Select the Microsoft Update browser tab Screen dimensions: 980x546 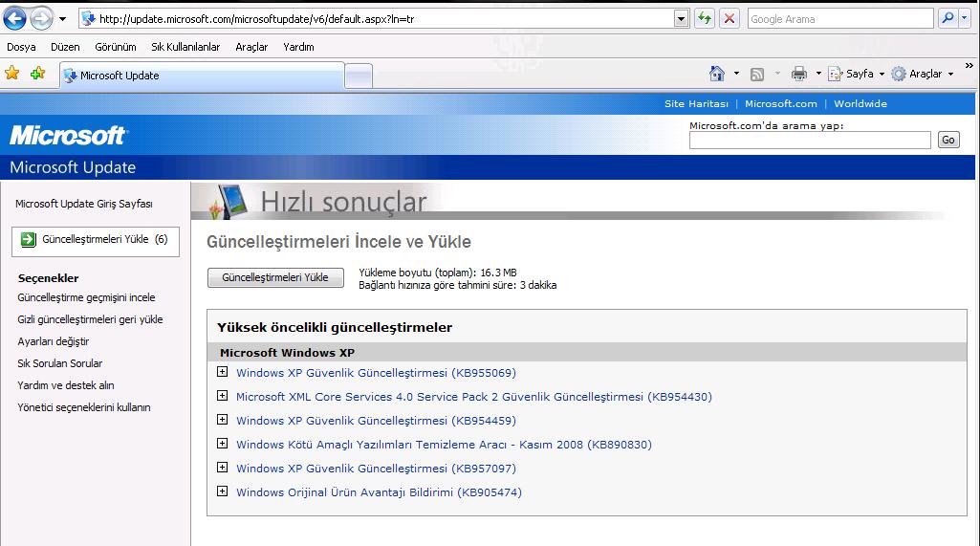point(201,76)
